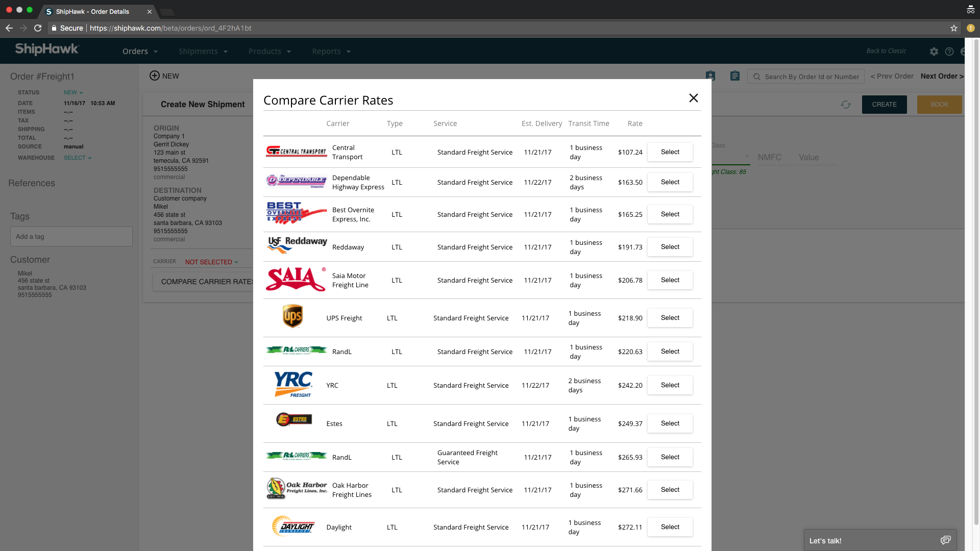
Task: Open the Warehouse SELECT dropdown
Action: 77,158
